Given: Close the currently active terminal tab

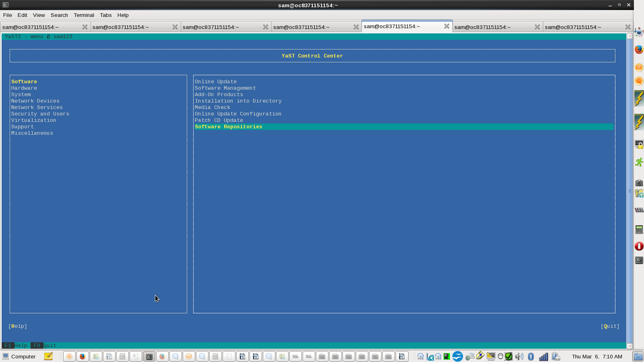Looking at the screenshot, I should tap(447, 26).
